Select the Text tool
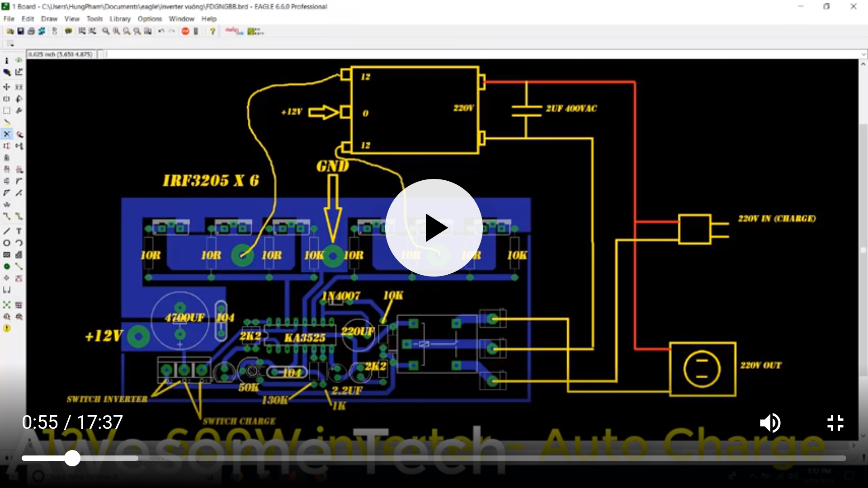This screenshot has height=488, width=868. pyautogui.click(x=19, y=231)
